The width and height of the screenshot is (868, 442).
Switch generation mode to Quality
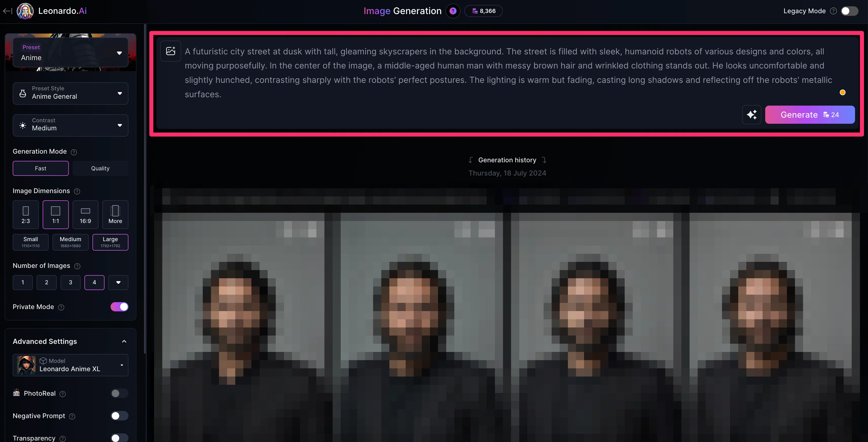click(100, 168)
